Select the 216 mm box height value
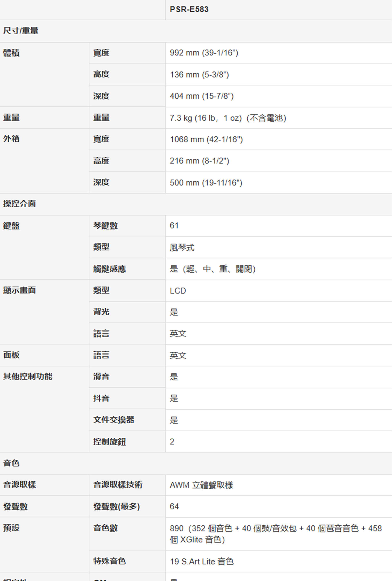The width and height of the screenshot is (392, 581). pyautogui.click(x=199, y=161)
